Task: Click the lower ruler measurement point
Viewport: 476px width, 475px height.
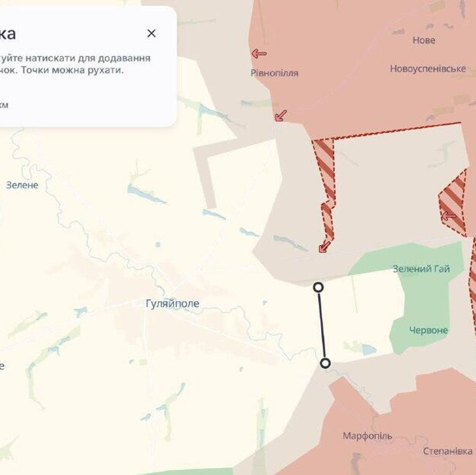Action: click(x=325, y=363)
